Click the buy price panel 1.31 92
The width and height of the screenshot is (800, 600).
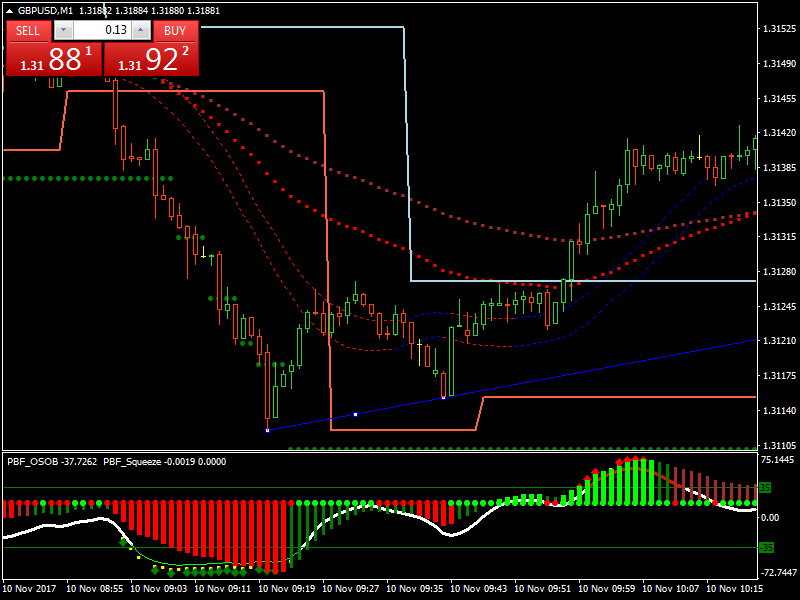tap(151, 59)
